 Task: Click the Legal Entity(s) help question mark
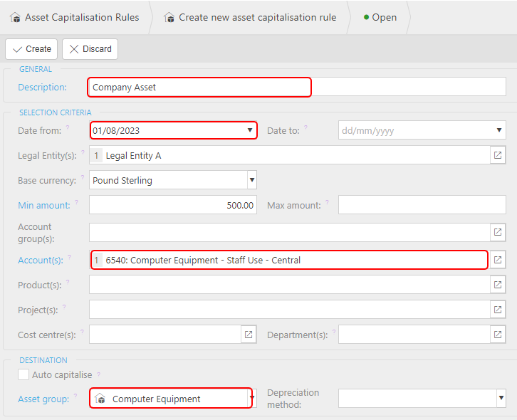pyautogui.click(x=83, y=152)
